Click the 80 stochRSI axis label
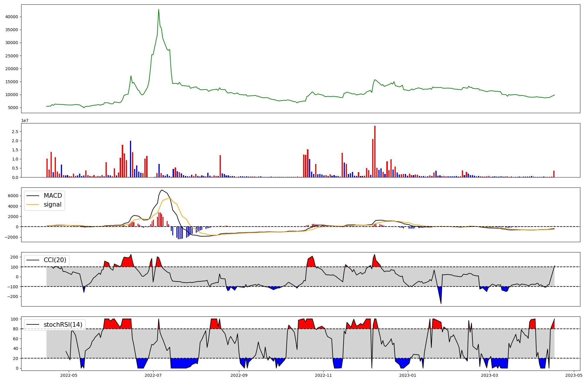 (16, 329)
